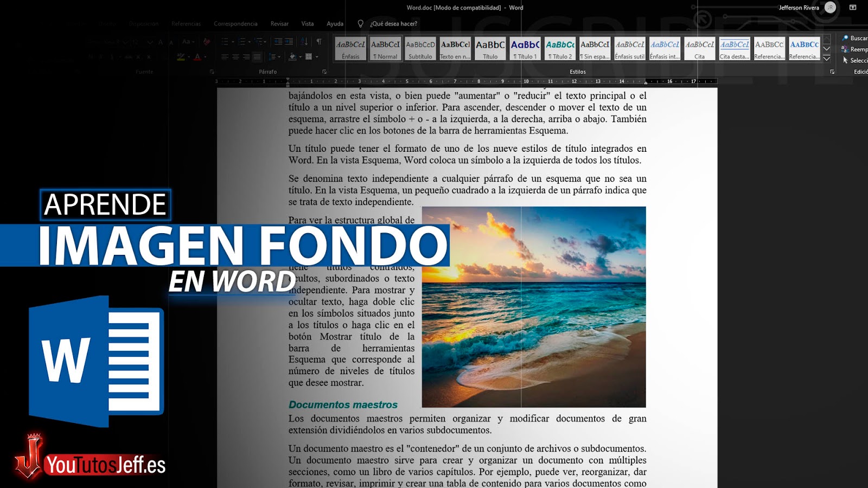Click the increase indent icon
The width and height of the screenshot is (868, 488).
289,42
